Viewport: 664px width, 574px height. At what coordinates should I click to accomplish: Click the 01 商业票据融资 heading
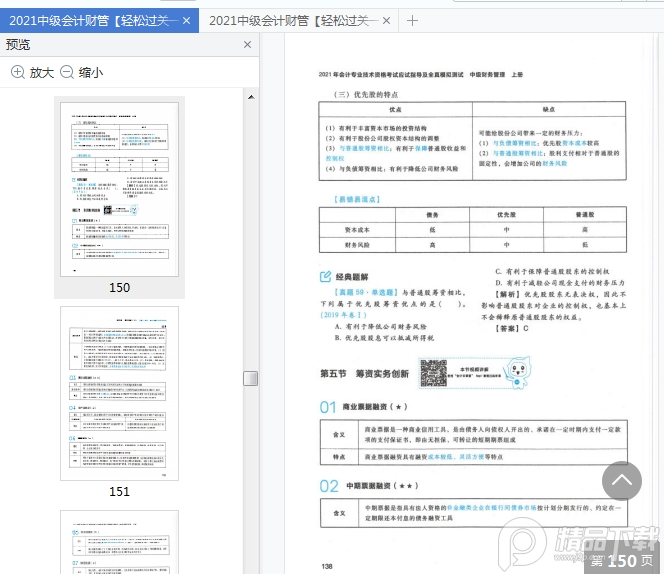pyautogui.click(x=363, y=407)
